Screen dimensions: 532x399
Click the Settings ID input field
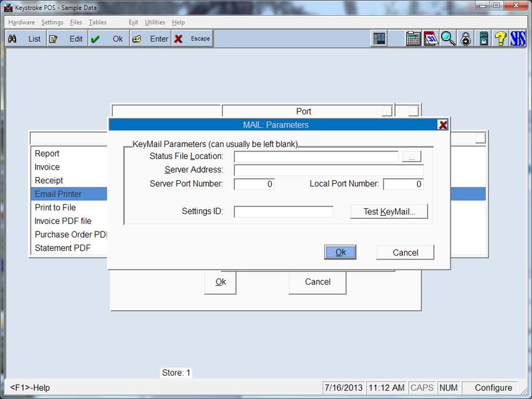(284, 211)
